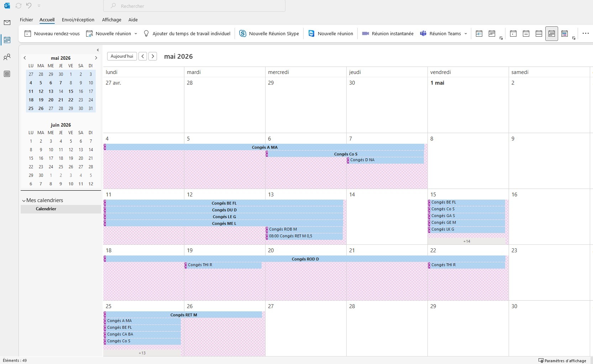Click the Rechercher search field

pos(194,6)
